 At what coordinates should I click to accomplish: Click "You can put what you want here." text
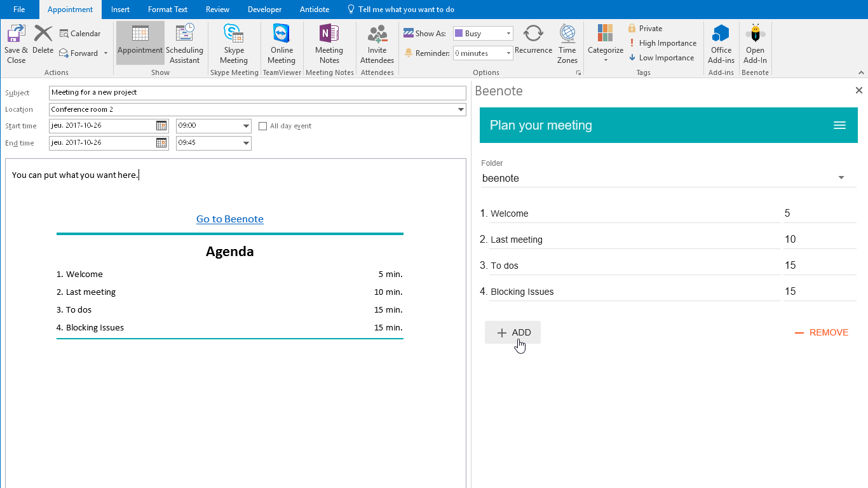pyautogui.click(x=75, y=175)
